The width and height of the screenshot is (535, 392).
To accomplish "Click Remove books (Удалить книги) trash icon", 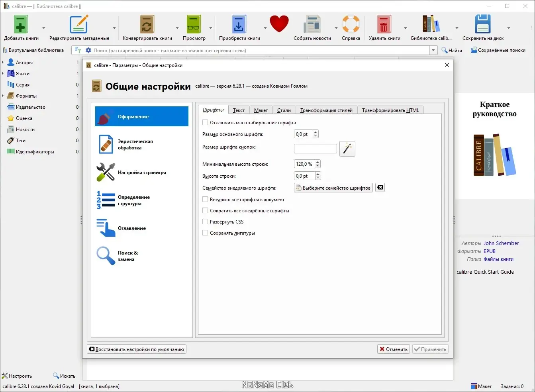I will coord(384,24).
